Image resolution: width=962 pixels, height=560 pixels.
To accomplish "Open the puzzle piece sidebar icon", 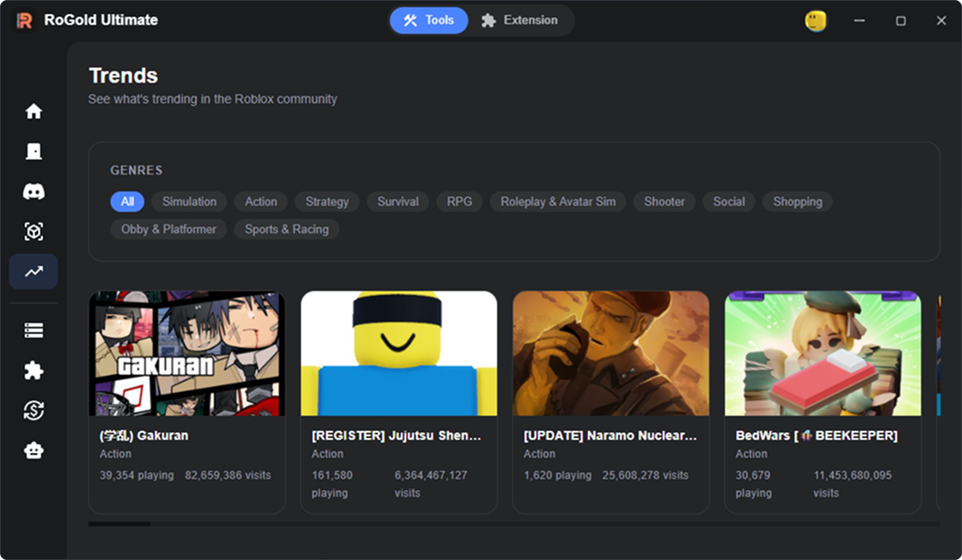I will point(33,370).
